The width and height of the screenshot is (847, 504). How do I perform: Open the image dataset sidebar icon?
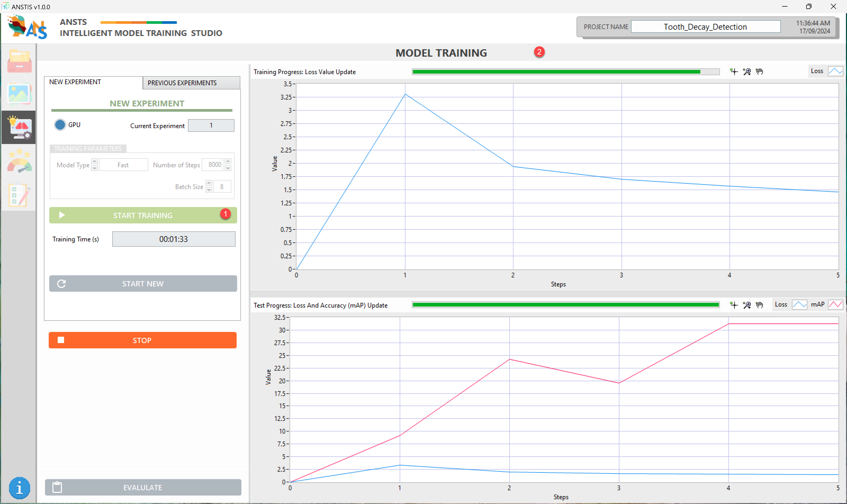(x=19, y=94)
